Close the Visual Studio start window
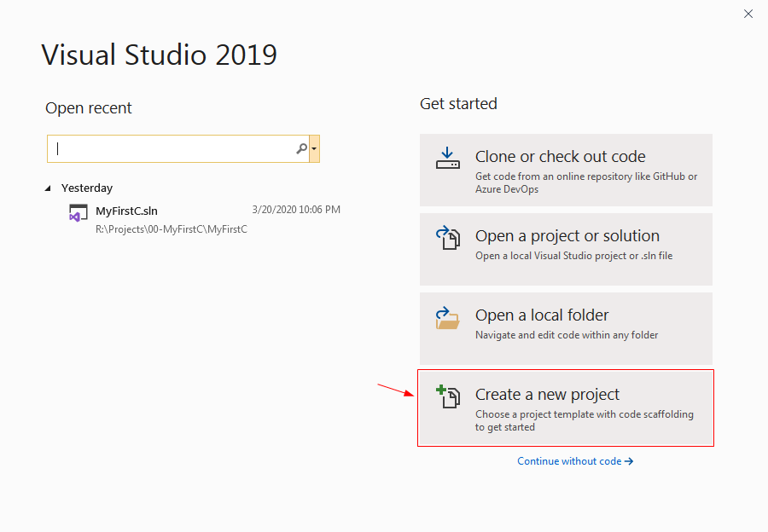 748,14
